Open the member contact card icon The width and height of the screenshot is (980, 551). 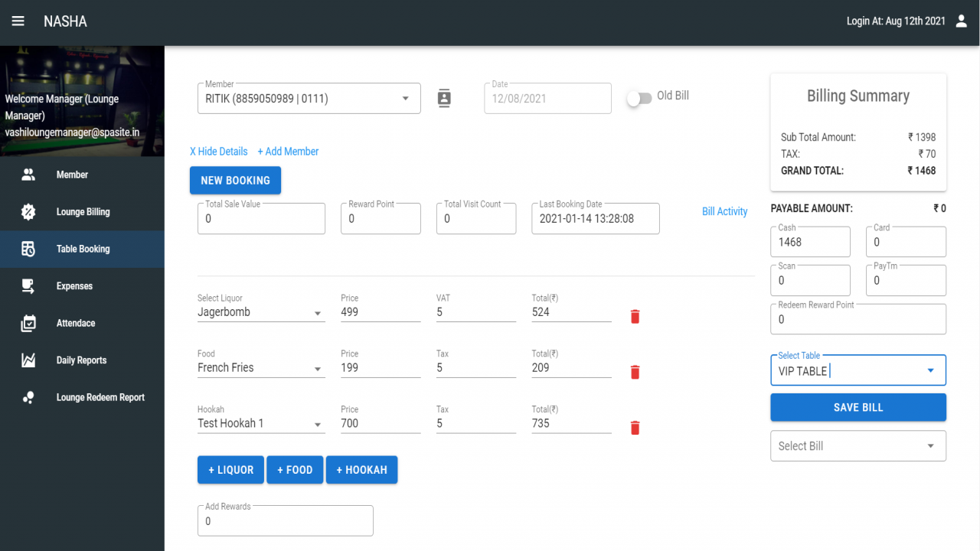[444, 98]
